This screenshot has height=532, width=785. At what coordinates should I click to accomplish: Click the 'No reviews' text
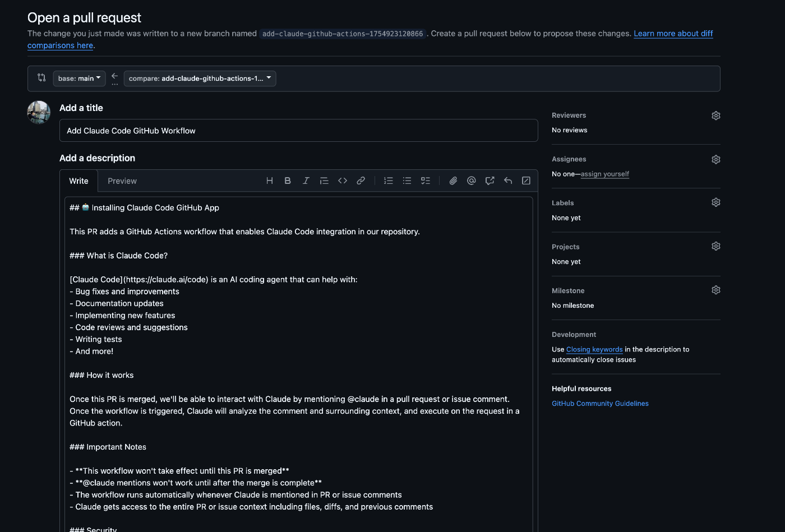point(569,130)
